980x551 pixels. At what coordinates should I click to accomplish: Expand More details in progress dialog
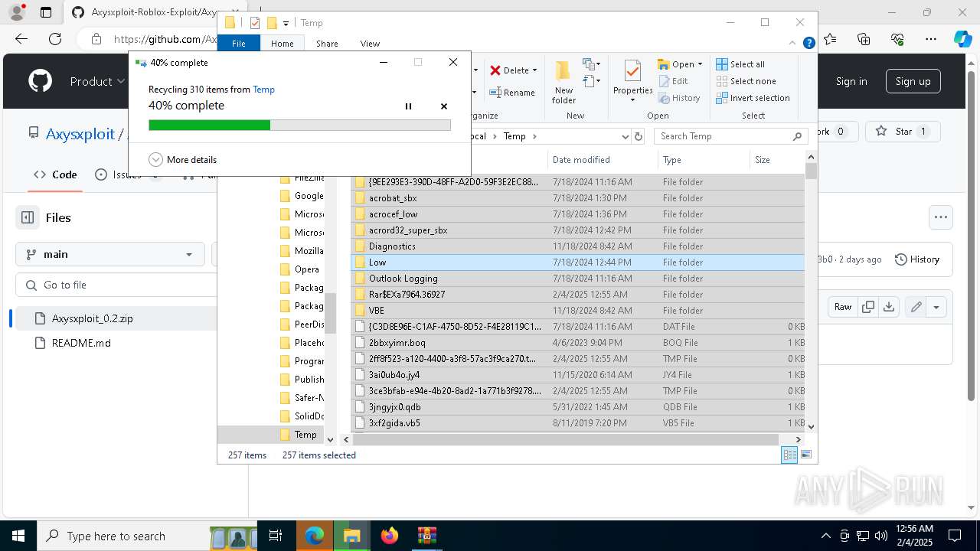click(183, 160)
